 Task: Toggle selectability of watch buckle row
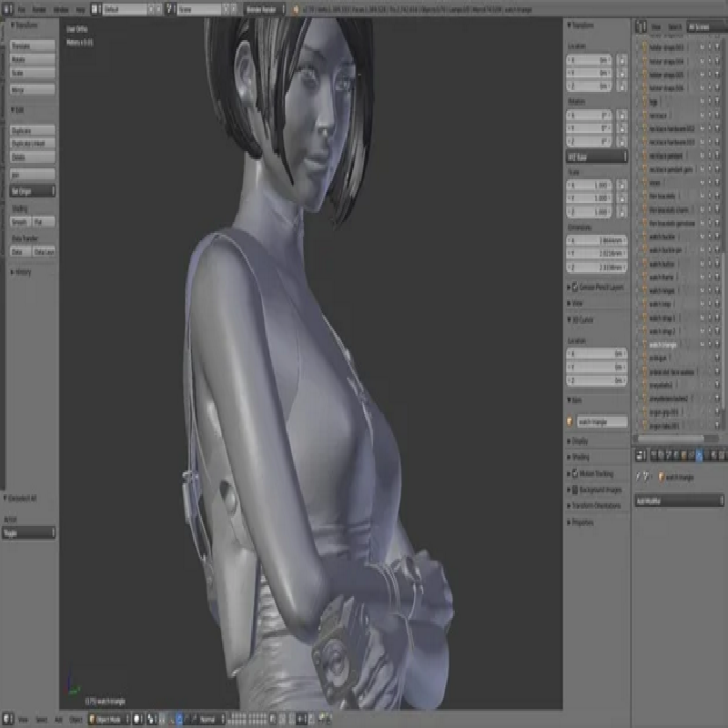tap(710, 237)
